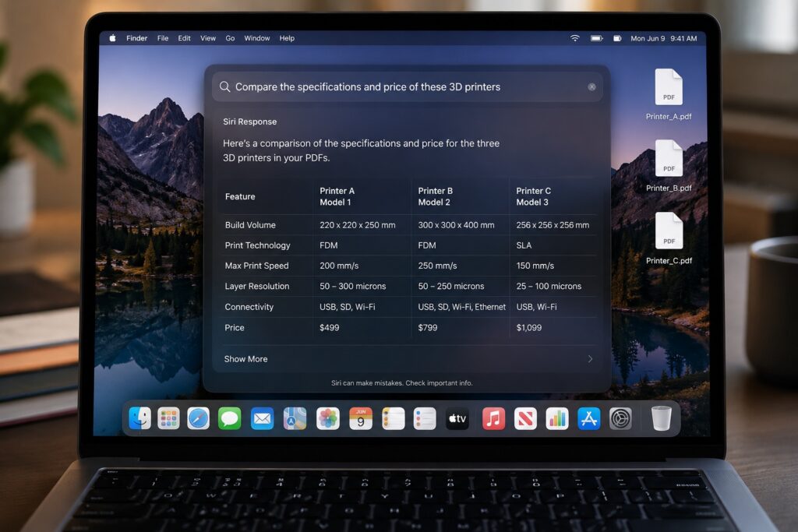This screenshot has height=532, width=798.
Task: Click the 25 – 100 microns cell
Action: point(549,286)
